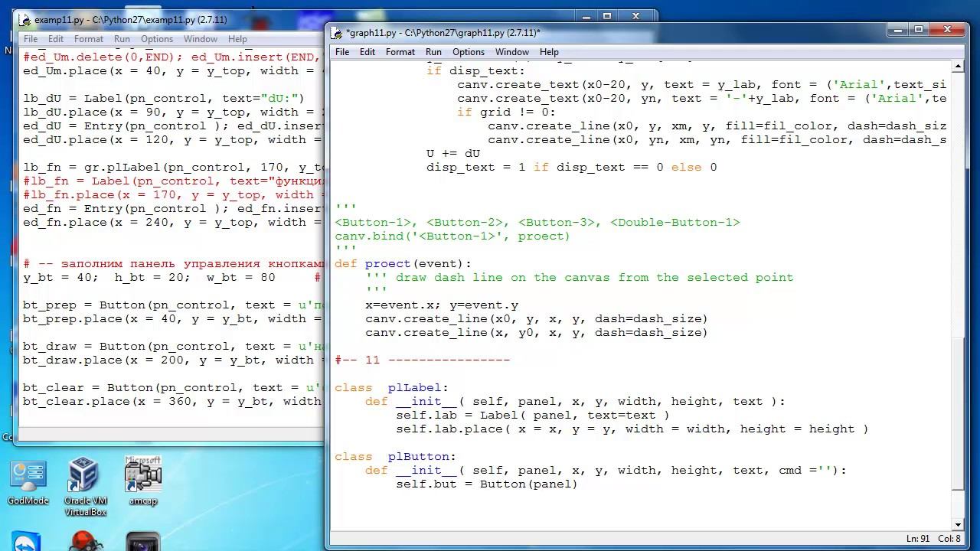Click 'self.lab = Label( panel, text=text )' line

pyautogui.click(x=532, y=416)
